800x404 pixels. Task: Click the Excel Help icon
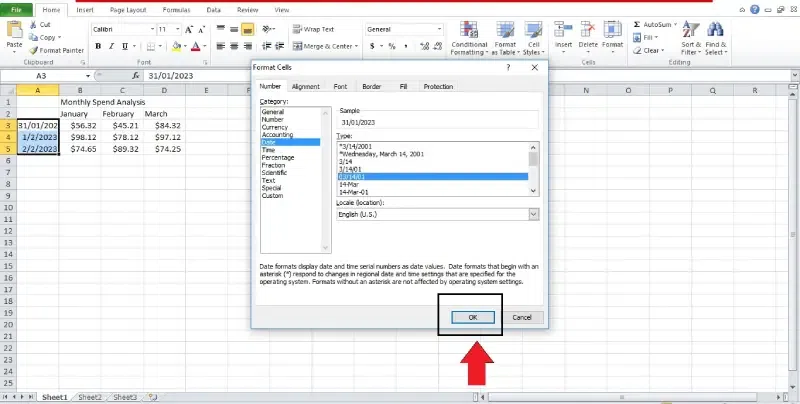coord(755,10)
